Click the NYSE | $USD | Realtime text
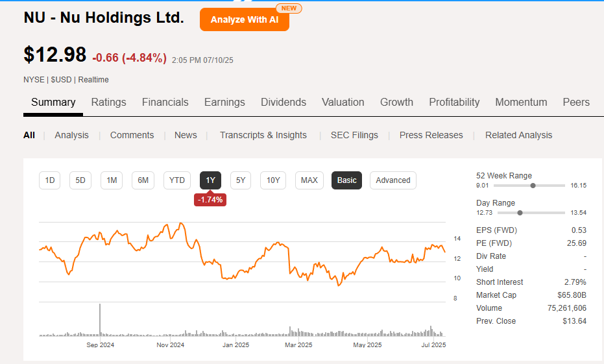Screen dimensions: 604x364 [66, 80]
